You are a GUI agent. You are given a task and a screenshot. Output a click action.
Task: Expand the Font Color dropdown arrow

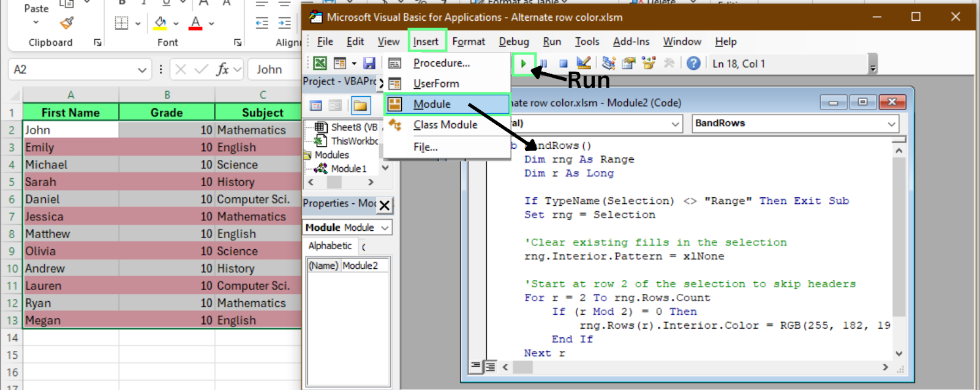point(211,23)
